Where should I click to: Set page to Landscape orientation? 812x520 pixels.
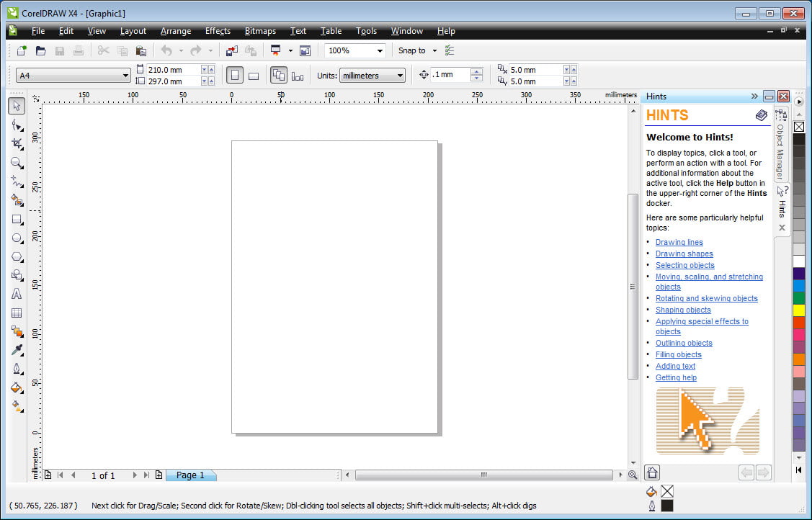tap(253, 76)
